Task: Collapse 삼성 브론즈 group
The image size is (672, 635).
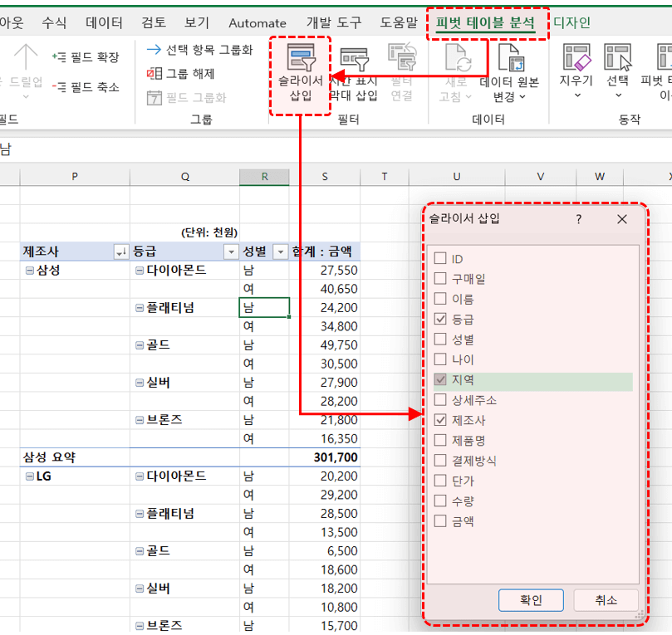Action: click(x=140, y=420)
